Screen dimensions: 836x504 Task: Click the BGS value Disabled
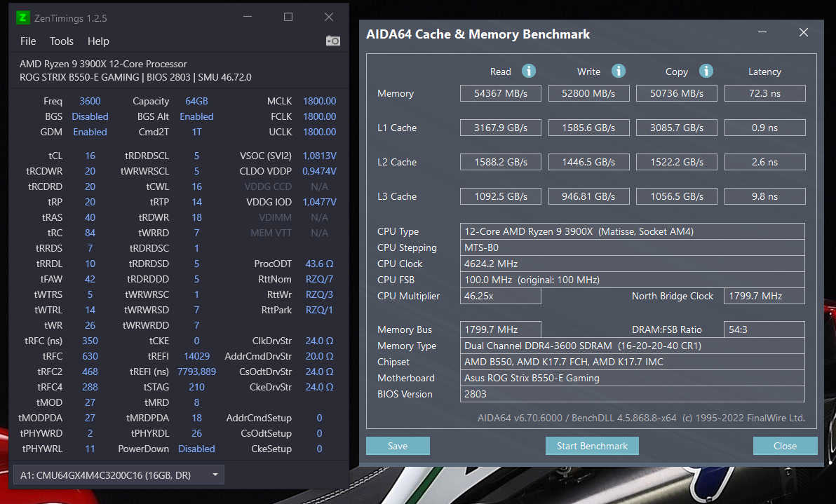(x=90, y=116)
